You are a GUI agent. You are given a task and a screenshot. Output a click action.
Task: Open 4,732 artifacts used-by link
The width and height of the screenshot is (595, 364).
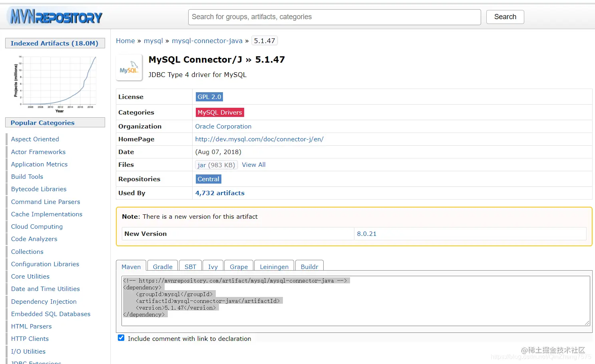click(x=220, y=193)
